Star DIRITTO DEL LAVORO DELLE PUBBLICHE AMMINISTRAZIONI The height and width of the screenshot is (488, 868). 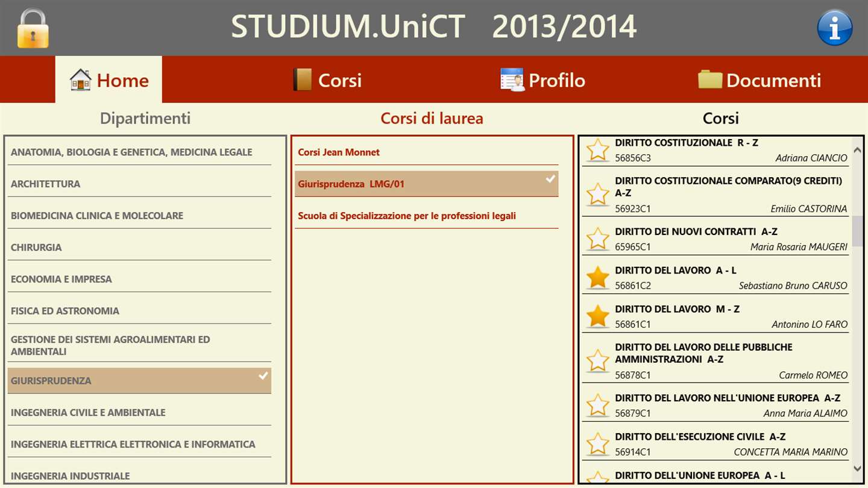(x=598, y=361)
